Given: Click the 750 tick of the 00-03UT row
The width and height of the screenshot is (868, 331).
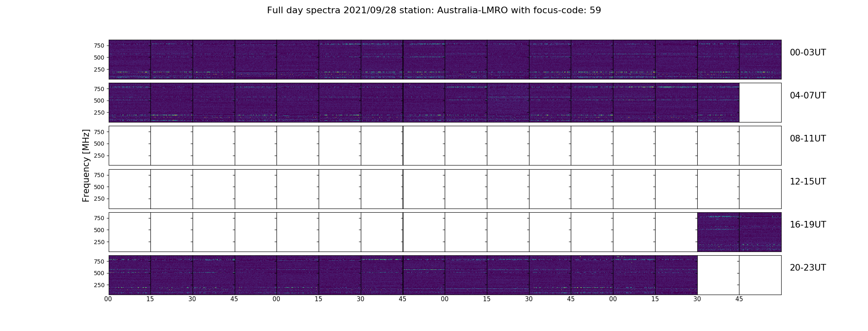Looking at the screenshot, I should pos(99,46).
